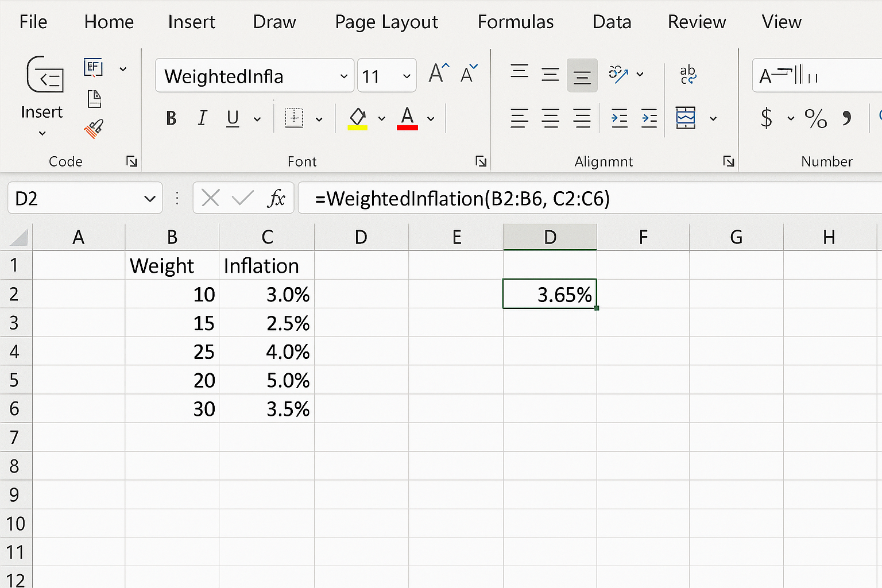The width and height of the screenshot is (882, 588).
Task: Click the text orientation icon
Action: (618, 73)
